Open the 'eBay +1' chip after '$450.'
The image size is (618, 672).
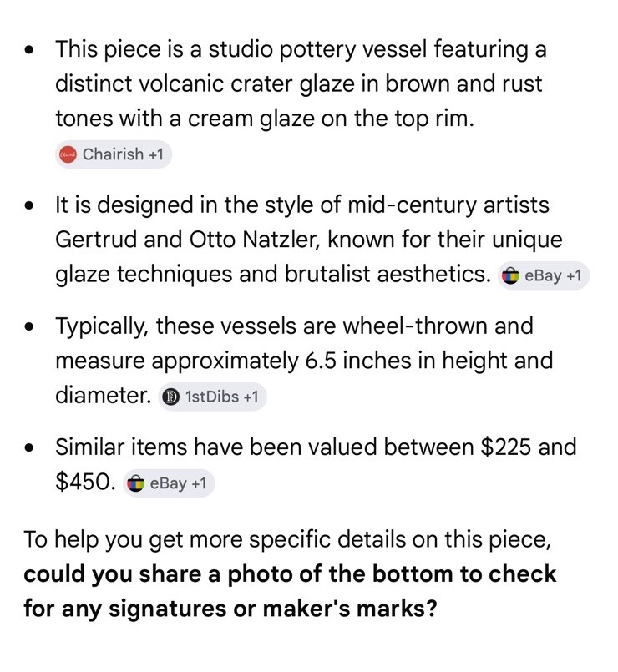tap(169, 483)
